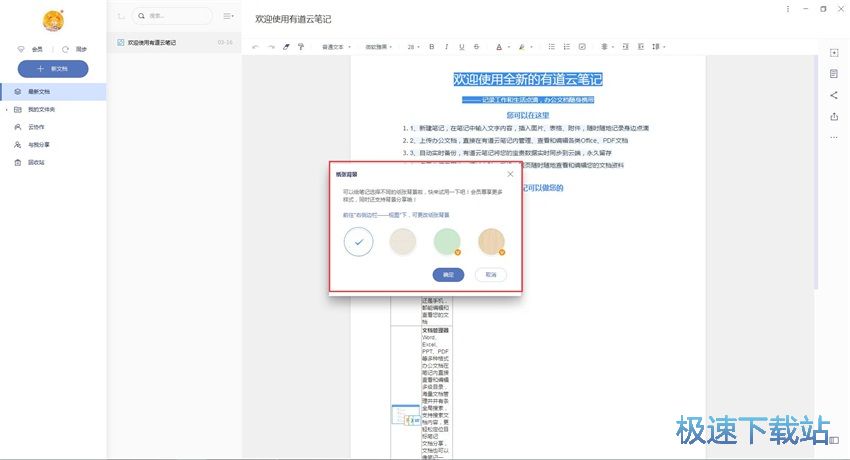Close the paper background dialog
Viewport: 850px width, 460px height.
tap(510, 174)
